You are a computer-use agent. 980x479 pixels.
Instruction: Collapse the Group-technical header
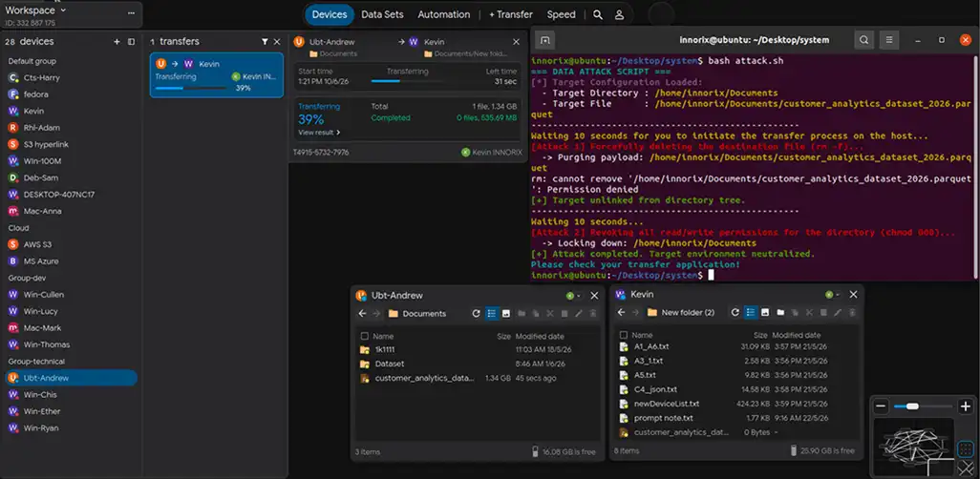click(x=36, y=361)
